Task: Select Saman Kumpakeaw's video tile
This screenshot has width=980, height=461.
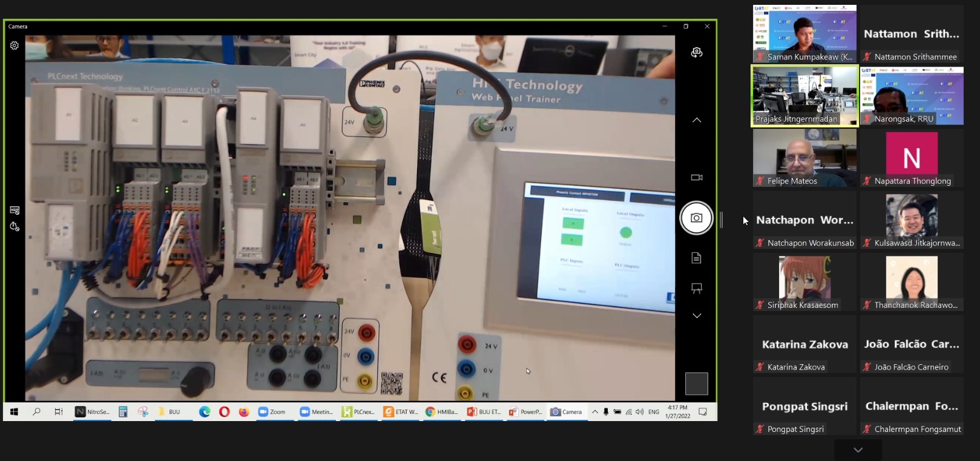Action: [x=804, y=34]
